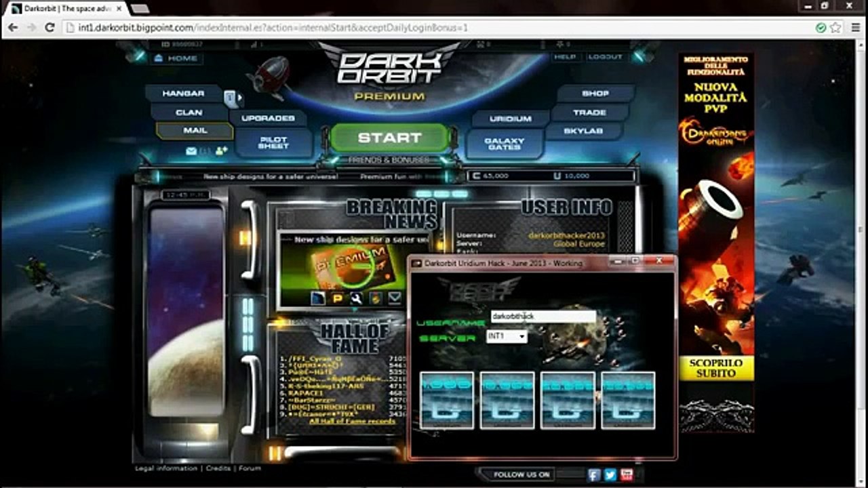Open the Legal information link
Image resolution: width=868 pixels, height=488 pixels.
pyautogui.click(x=166, y=468)
